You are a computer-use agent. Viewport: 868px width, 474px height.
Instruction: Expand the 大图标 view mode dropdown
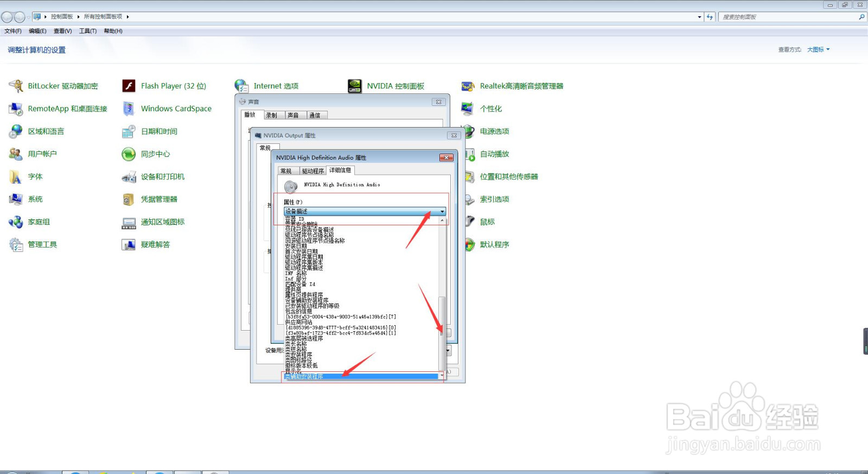[x=818, y=49]
